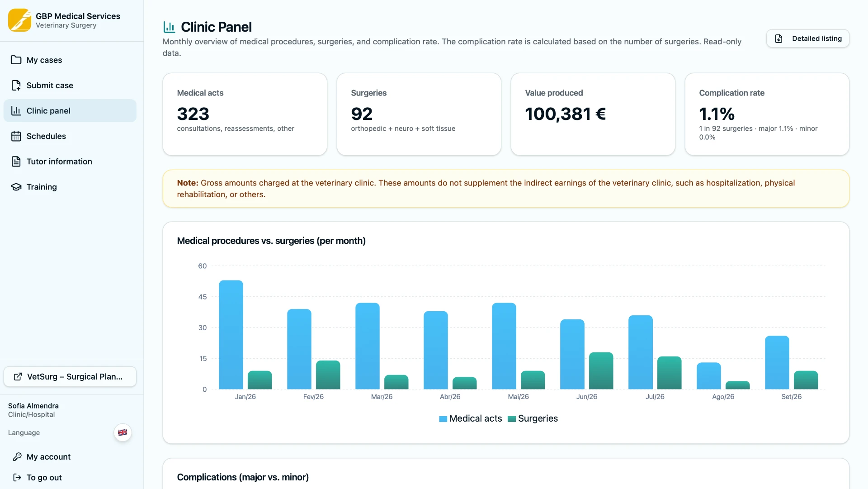Click the file-plus icon beside Submit case
Image resolution: width=868 pixels, height=489 pixels.
click(16, 85)
